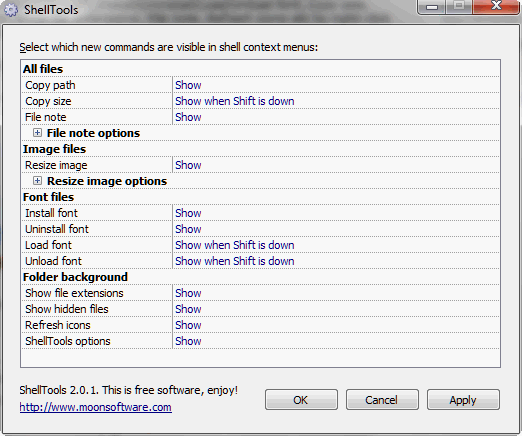
Task: Select the Image files category header
Action: click(54, 149)
